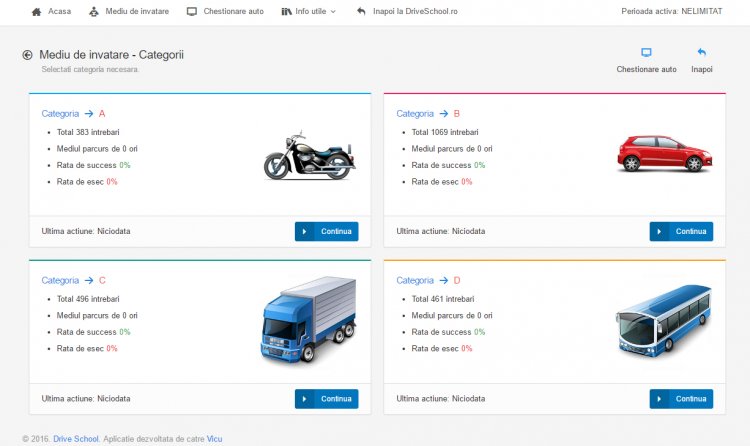Open the Categoria link for D

click(x=415, y=280)
